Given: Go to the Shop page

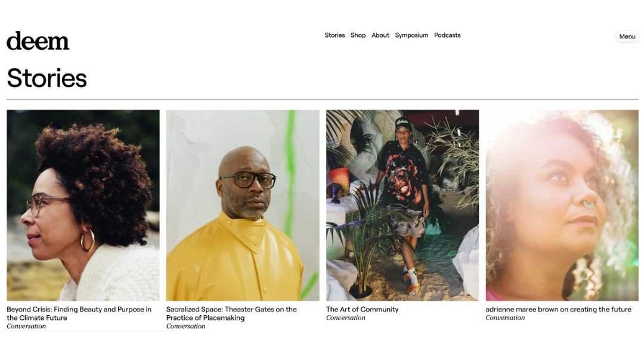Looking at the screenshot, I should tap(358, 35).
